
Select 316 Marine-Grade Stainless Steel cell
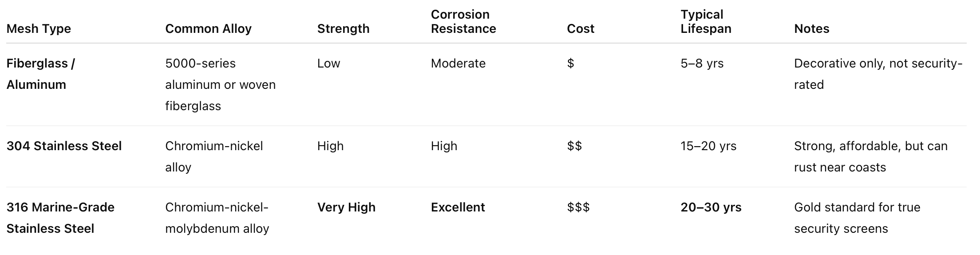pyautogui.click(x=60, y=218)
